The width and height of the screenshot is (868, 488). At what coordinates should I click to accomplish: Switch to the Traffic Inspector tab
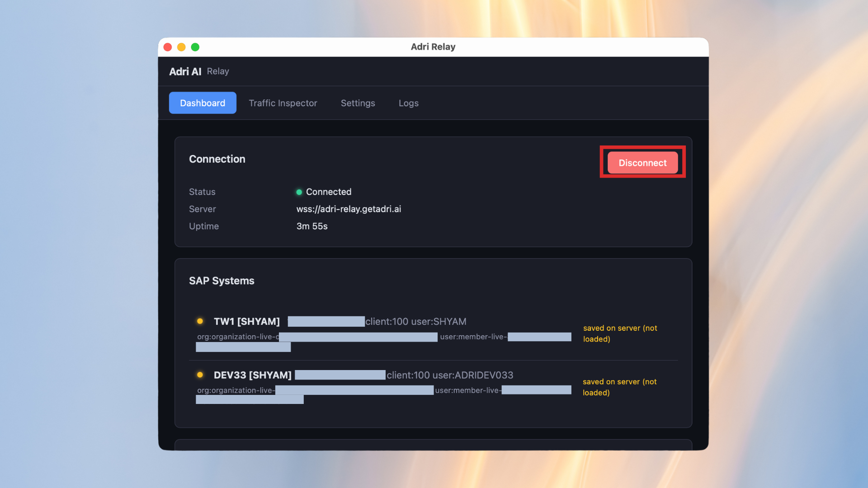point(283,103)
